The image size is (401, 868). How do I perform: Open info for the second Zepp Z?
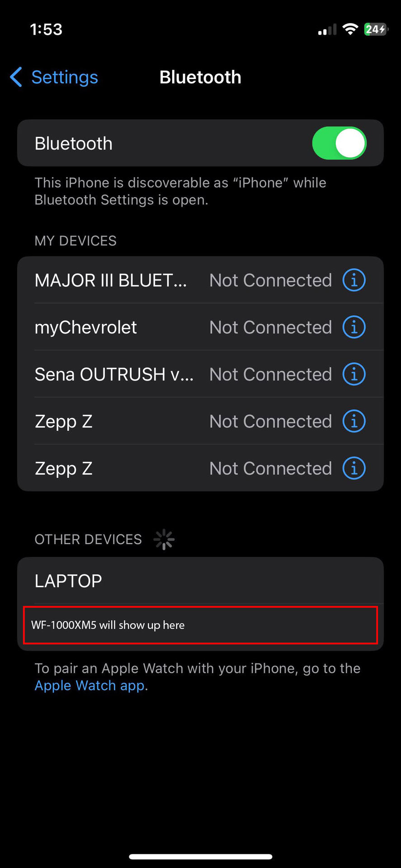click(x=354, y=468)
